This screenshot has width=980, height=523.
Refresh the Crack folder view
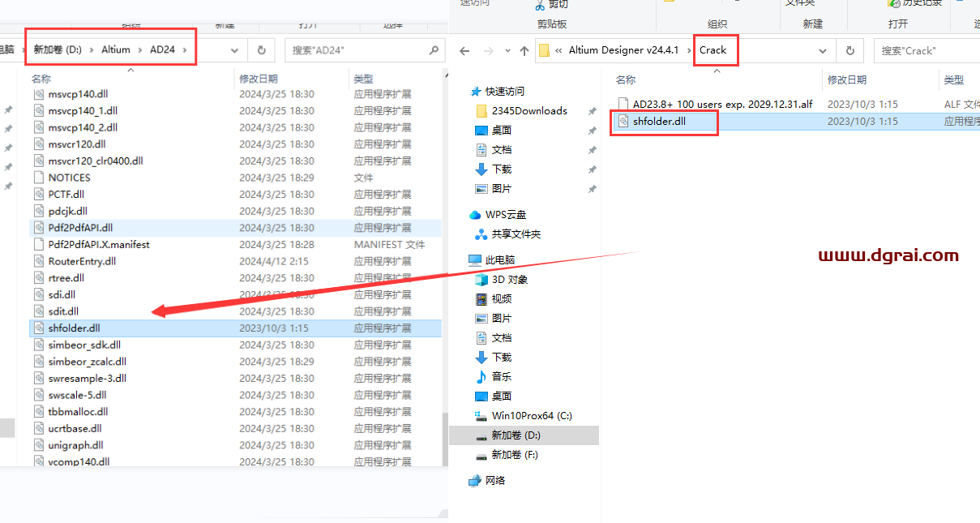click(x=850, y=50)
